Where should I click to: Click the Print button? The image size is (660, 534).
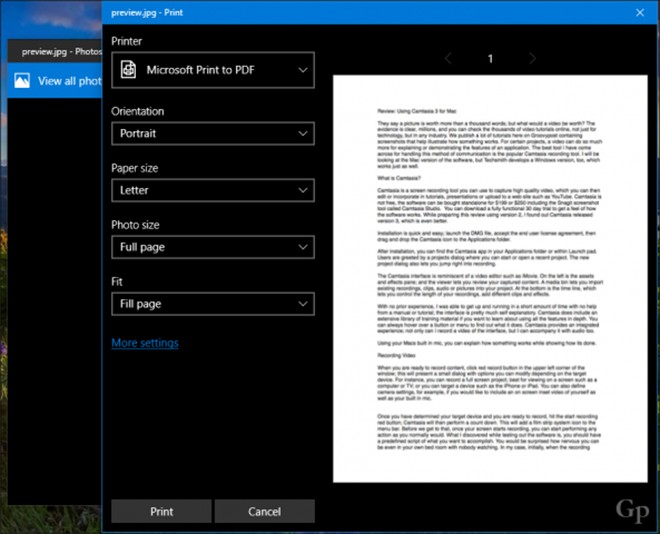pos(161,511)
